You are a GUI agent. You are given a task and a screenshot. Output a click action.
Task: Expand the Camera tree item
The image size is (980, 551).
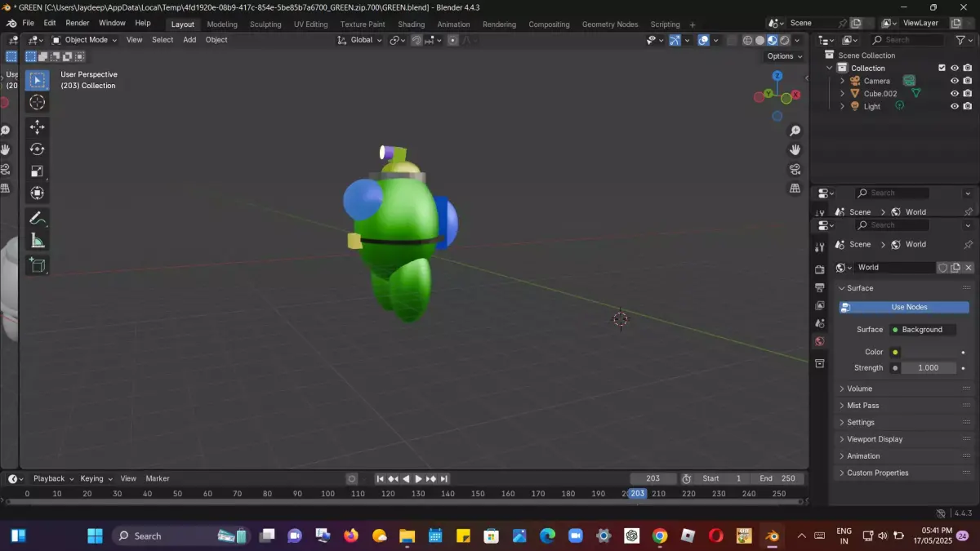(842, 81)
